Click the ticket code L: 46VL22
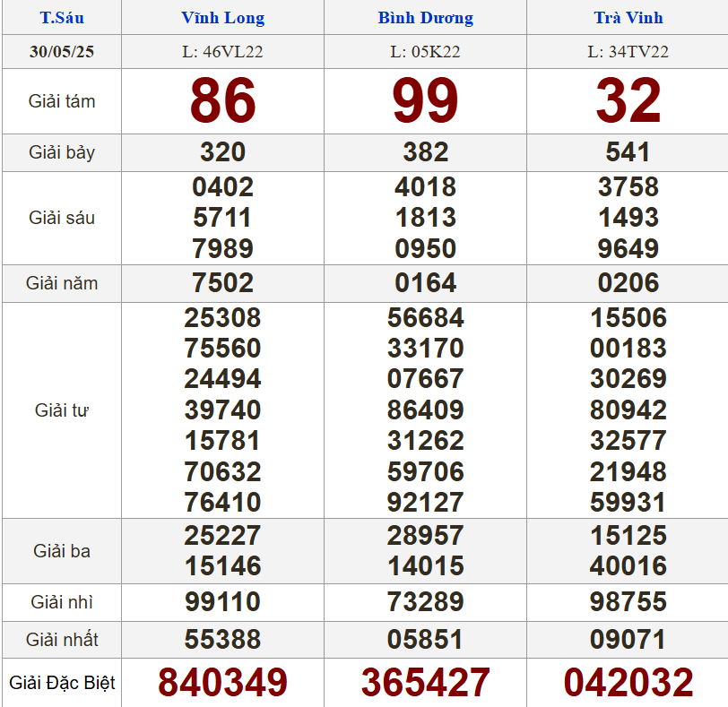 (x=222, y=52)
